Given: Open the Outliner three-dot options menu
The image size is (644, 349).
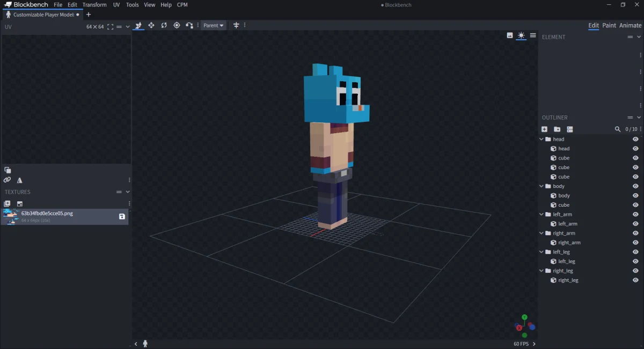Looking at the screenshot, I should [x=641, y=129].
